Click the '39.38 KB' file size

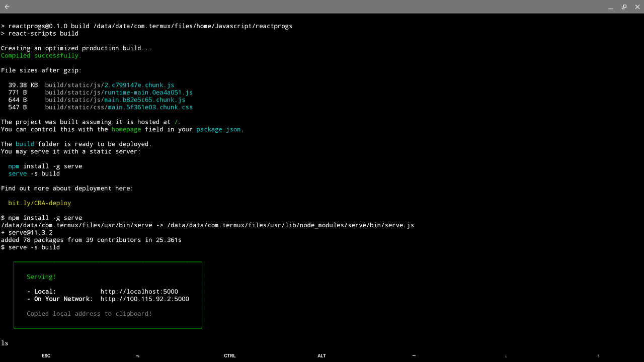[x=23, y=85]
